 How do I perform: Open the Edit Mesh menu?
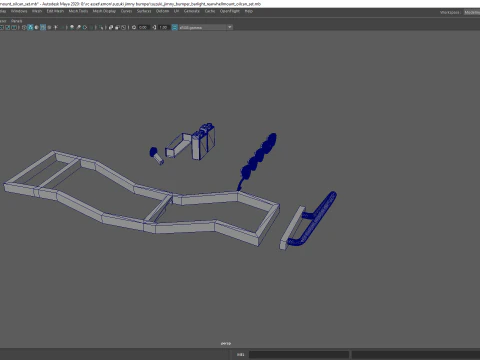click(55, 11)
